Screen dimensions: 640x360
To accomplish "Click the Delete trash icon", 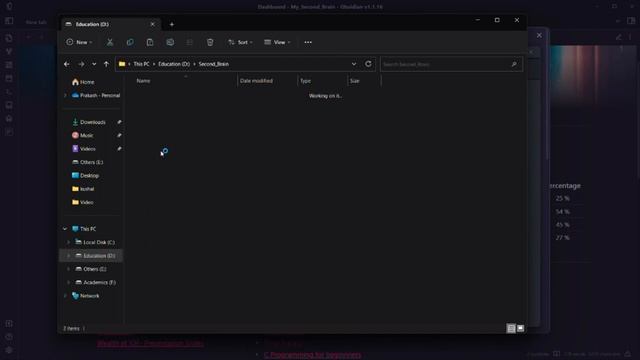I will pyautogui.click(x=210, y=42).
